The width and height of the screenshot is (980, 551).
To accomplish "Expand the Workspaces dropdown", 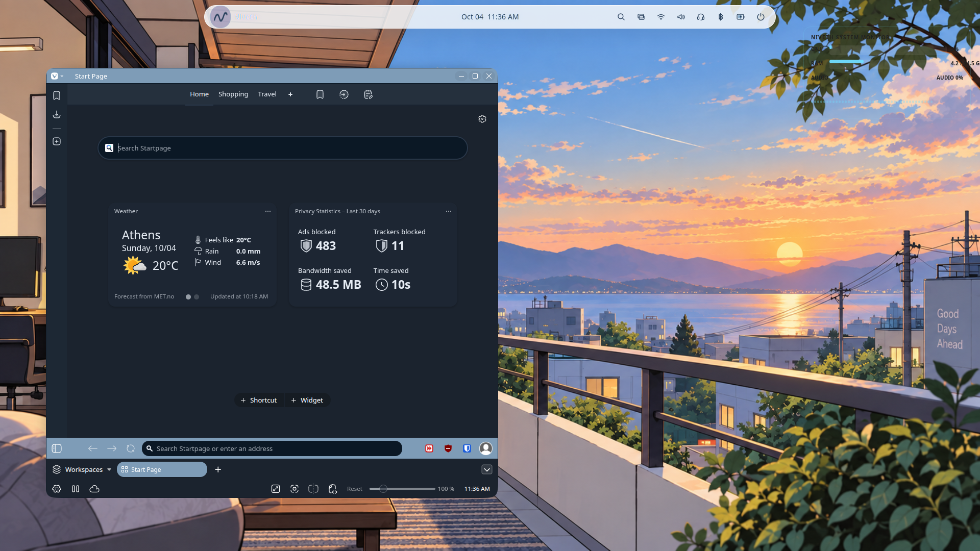I will 82,469.
